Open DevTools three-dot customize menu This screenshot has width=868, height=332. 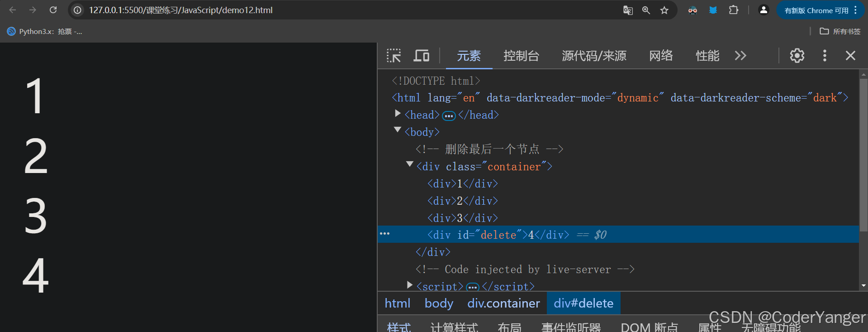coord(825,56)
